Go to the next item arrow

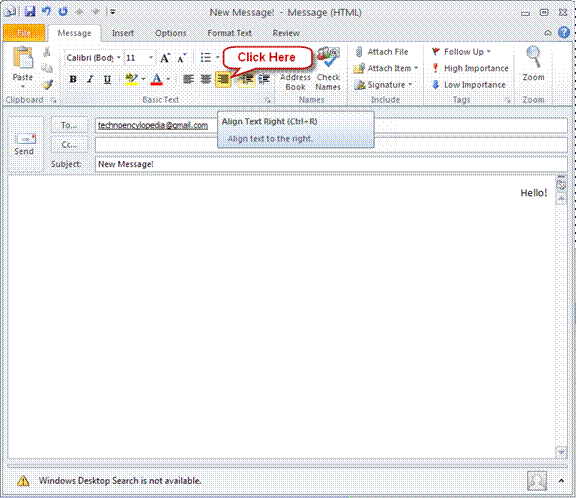[x=96, y=12]
